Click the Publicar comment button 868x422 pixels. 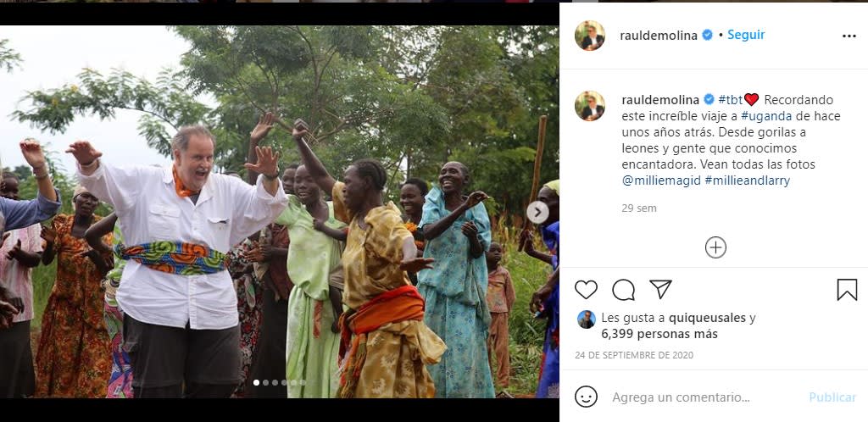pos(832,397)
